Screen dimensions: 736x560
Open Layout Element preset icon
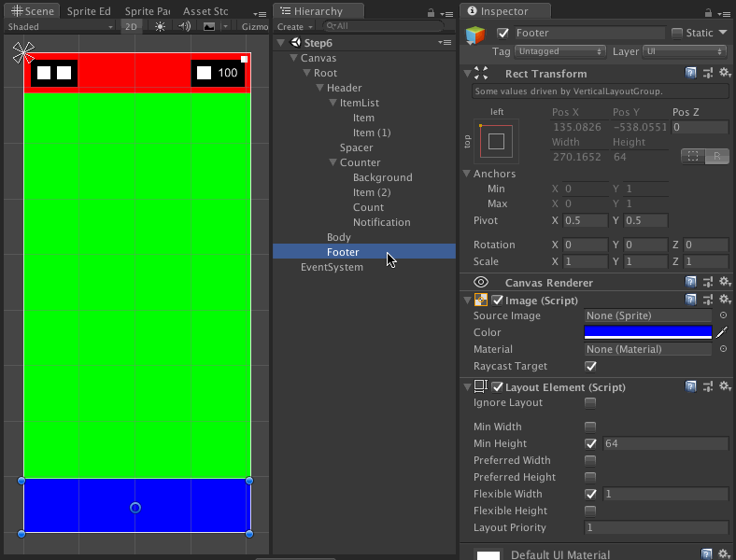(x=708, y=386)
